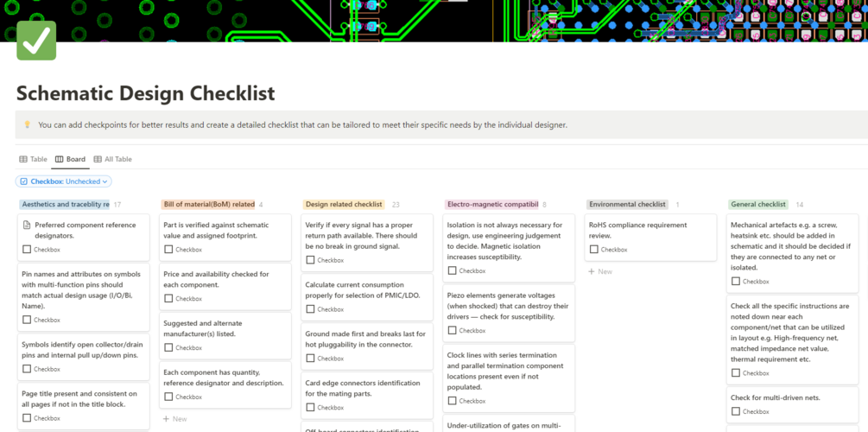
Task: Click the document icon on Preferred component reference card
Action: (27, 226)
